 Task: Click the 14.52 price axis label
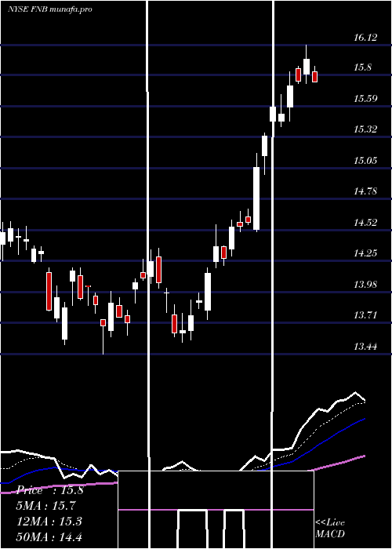point(365,222)
